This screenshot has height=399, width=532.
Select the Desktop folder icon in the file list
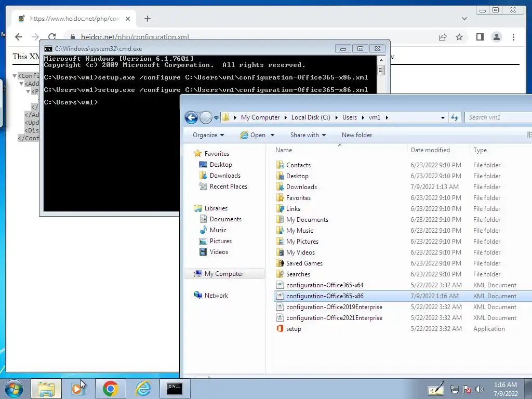[280, 176]
